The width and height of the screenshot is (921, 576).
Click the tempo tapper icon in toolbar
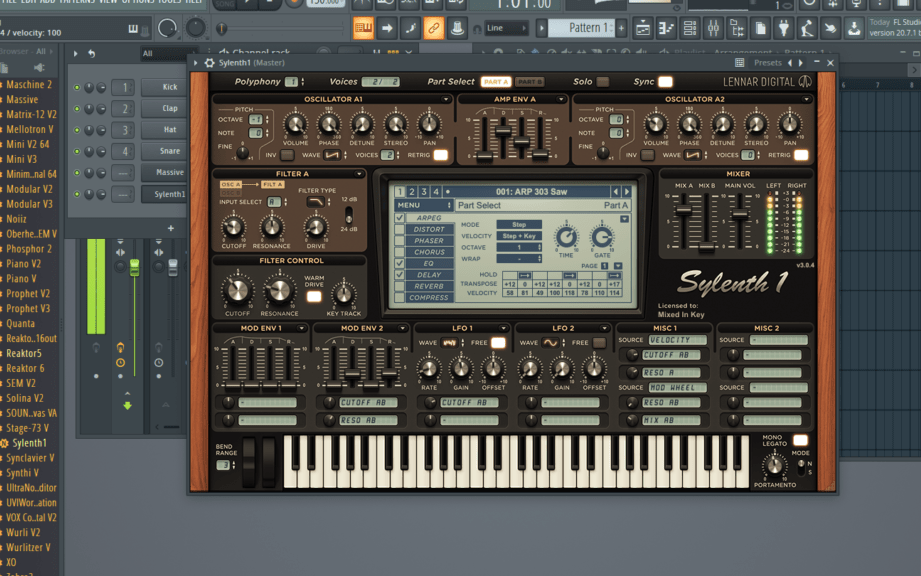(807, 28)
